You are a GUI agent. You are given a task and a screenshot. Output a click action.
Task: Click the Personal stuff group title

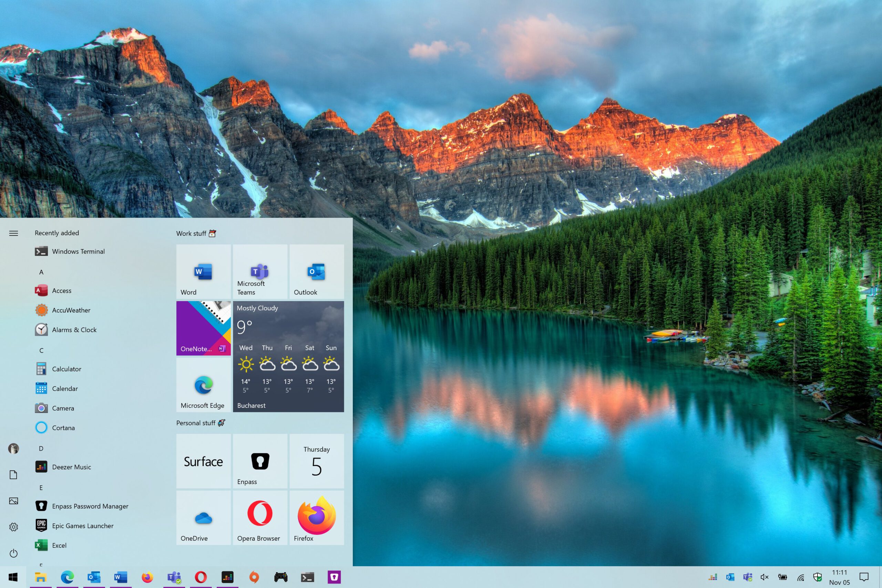click(x=201, y=423)
